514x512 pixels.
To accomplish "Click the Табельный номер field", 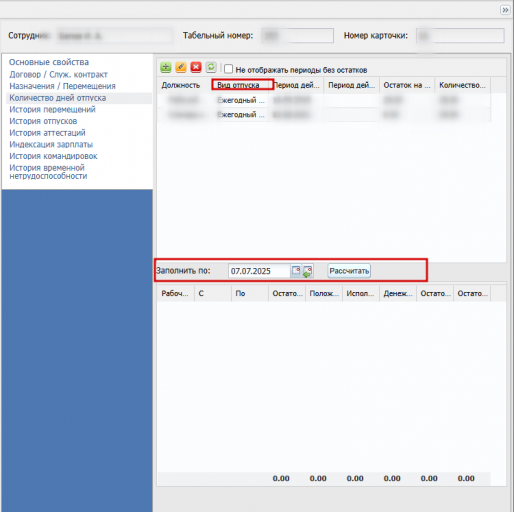I will coord(298,36).
